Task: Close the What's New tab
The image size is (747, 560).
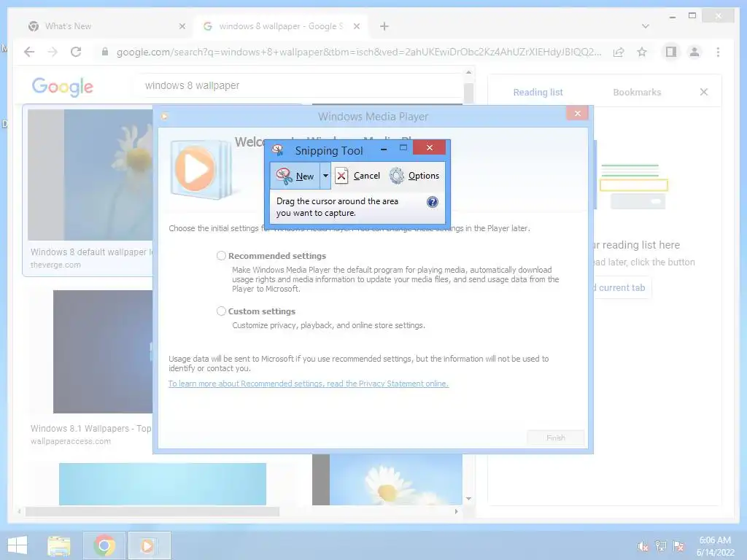Action: tap(182, 26)
